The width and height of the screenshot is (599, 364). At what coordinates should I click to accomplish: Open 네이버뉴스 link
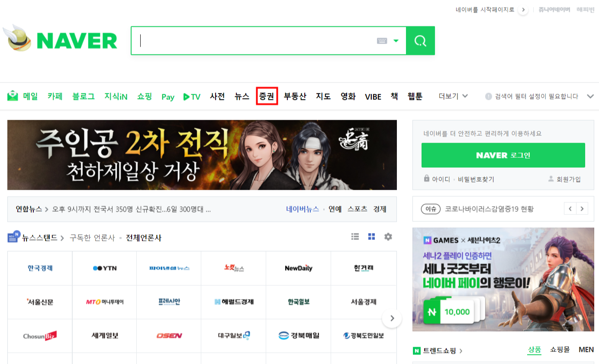303,209
